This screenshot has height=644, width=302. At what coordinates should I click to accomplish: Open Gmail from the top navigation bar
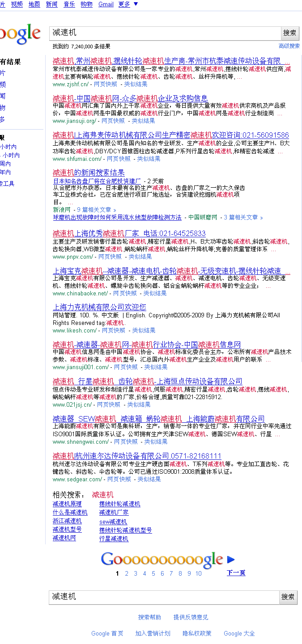tap(106, 4)
